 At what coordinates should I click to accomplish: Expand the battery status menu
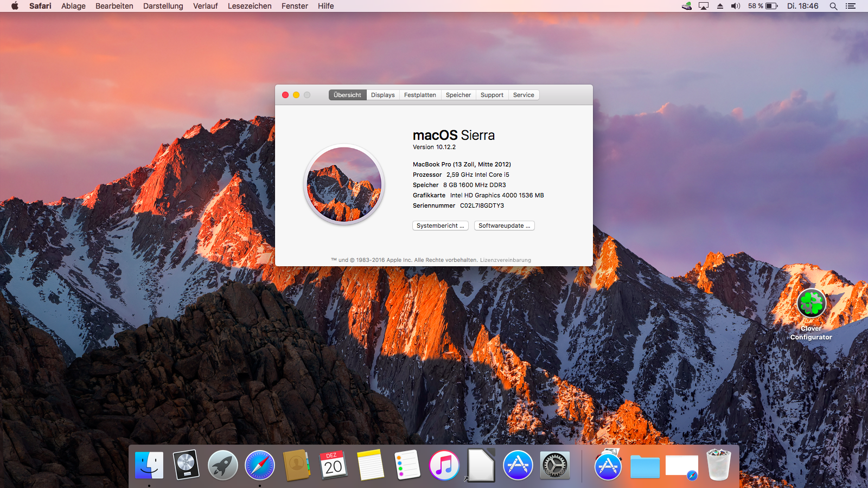click(x=763, y=6)
